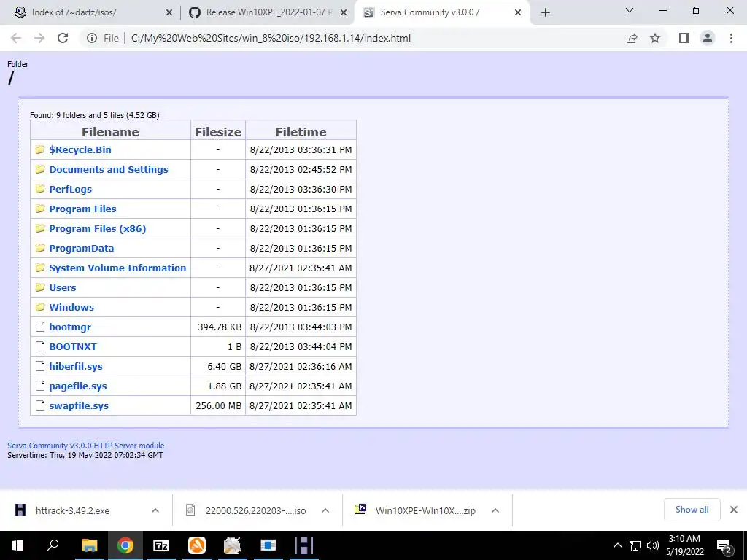Open 7-Zip from the taskbar
The height and width of the screenshot is (560, 747).
pos(160,545)
